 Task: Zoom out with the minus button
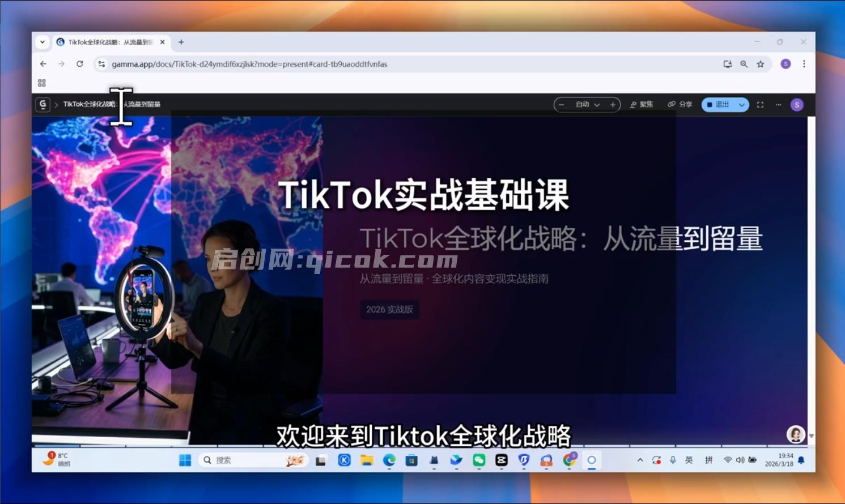562,105
